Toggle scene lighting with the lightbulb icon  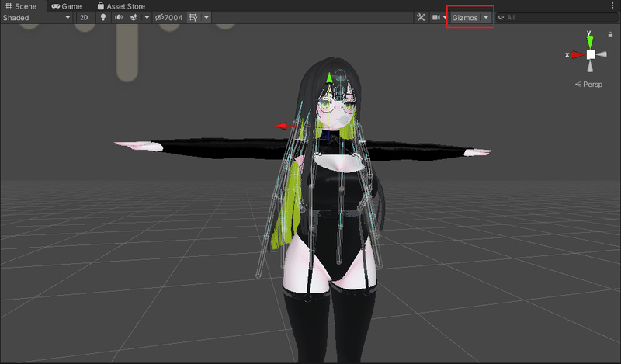[x=103, y=17]
